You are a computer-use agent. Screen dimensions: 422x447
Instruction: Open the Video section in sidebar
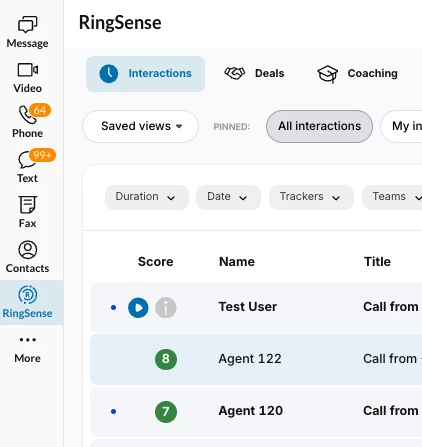(27, 77)
